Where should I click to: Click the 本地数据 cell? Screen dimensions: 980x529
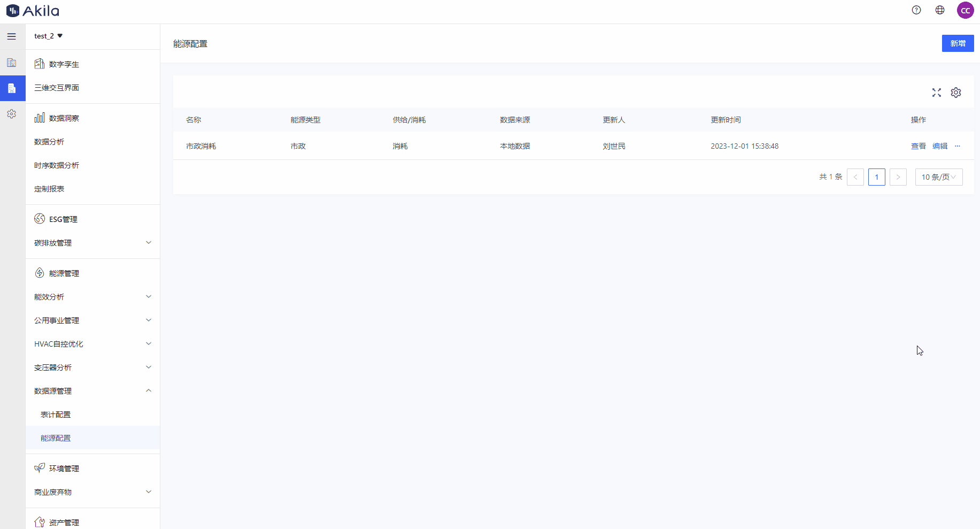515,146
